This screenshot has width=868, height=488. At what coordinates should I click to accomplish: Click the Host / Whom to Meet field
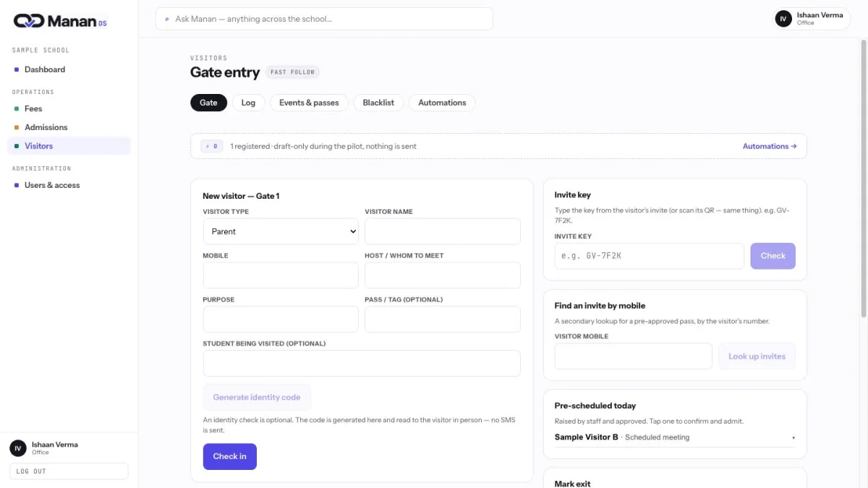[x=443, y=275]
